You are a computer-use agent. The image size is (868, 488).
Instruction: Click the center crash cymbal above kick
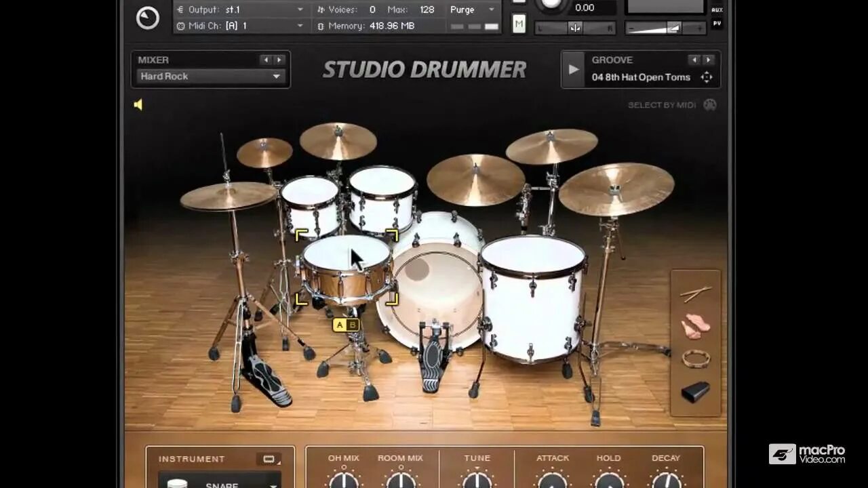tap(475, 180)
